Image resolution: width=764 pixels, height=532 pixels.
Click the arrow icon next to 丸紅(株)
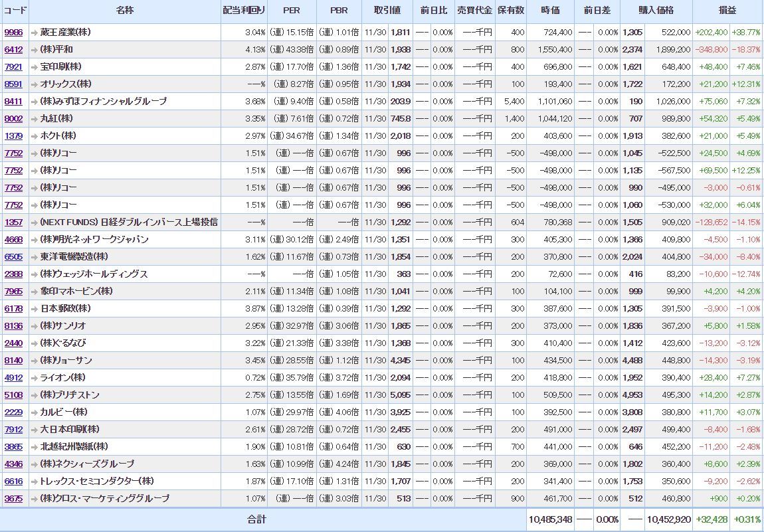tap(35, 119)
